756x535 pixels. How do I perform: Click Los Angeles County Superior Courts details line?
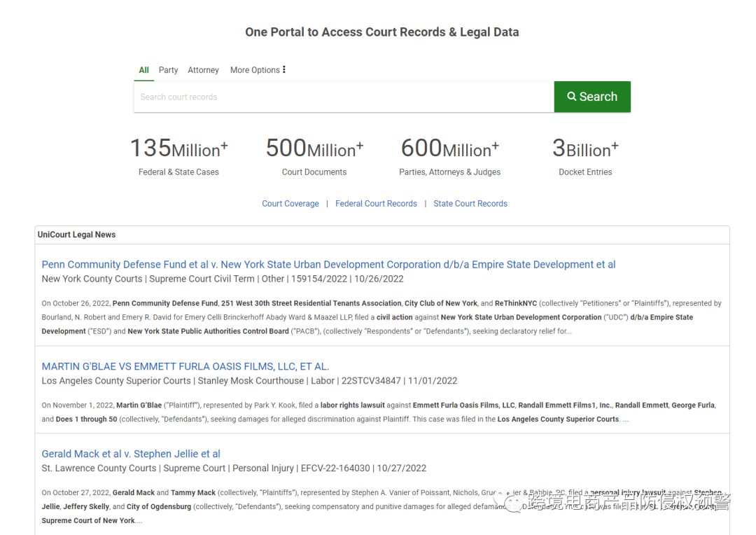tap(249, 381)
